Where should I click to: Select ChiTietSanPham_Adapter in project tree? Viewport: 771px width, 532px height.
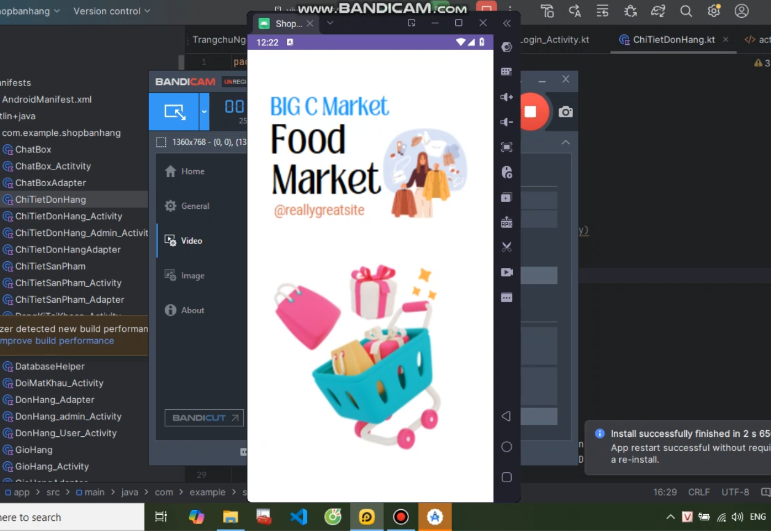(69, 300)
